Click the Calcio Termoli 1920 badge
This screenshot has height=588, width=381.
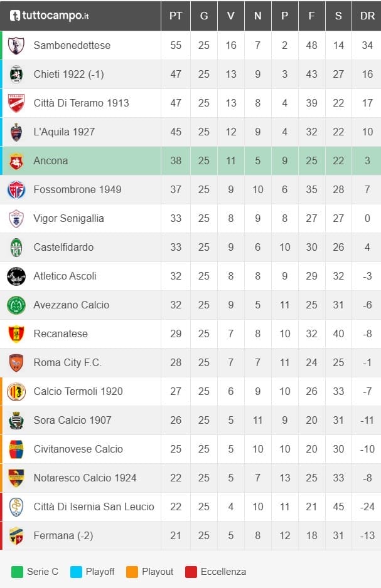coord(16,392)
